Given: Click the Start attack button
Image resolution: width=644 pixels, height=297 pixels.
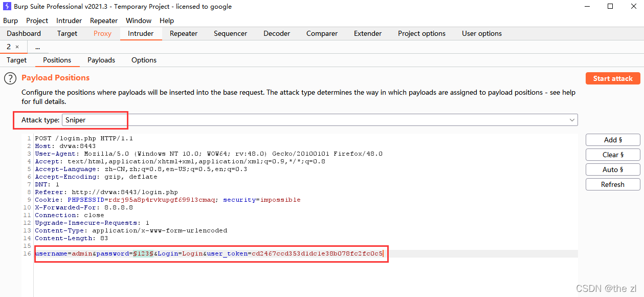Looking at the screenshot, I should coord(613,78).
